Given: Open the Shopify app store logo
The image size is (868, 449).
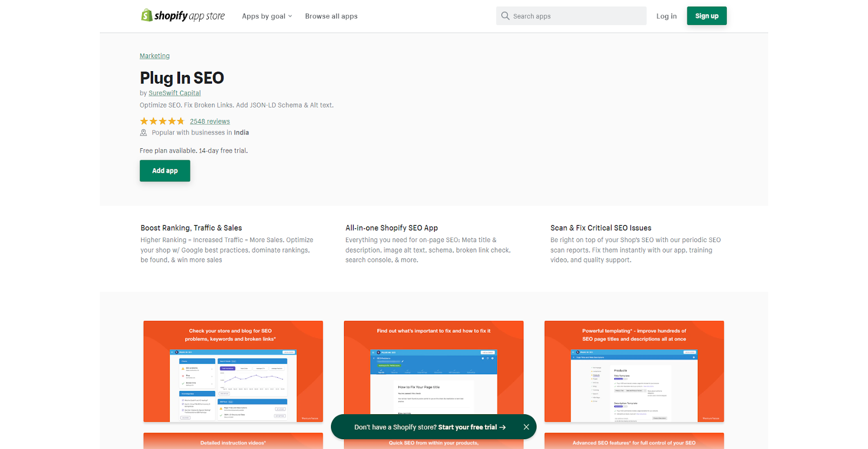Looking at the screenshot, I should click(x=183, y=16).
